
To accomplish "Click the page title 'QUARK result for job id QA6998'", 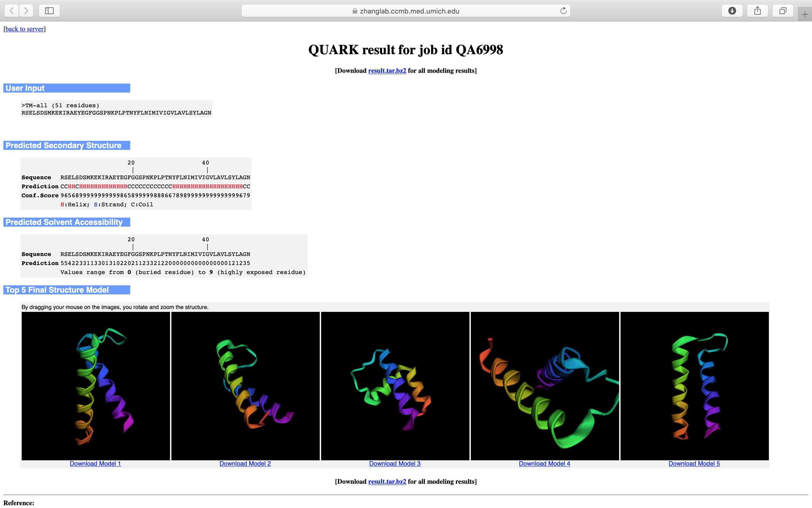I will (406, 50).
